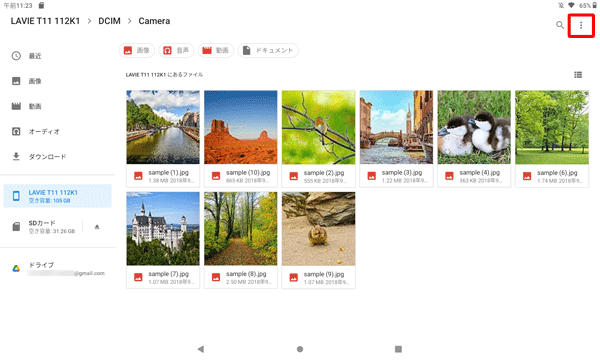The height and width of the screenshot is (360, 600).
Task: Filter files by 画像 chip
Action: click(x=137, y=50)
